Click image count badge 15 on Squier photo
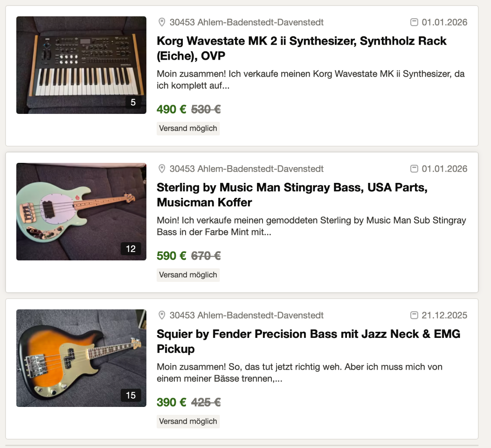The image size is (491, 448). [x=131, y=395]
